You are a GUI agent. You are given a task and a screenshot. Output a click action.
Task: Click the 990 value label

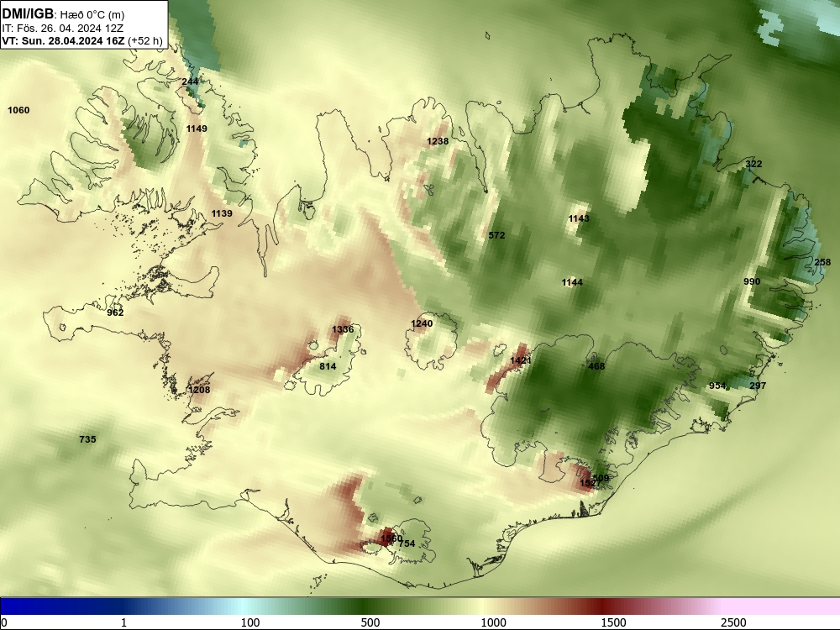click(752, 281)
